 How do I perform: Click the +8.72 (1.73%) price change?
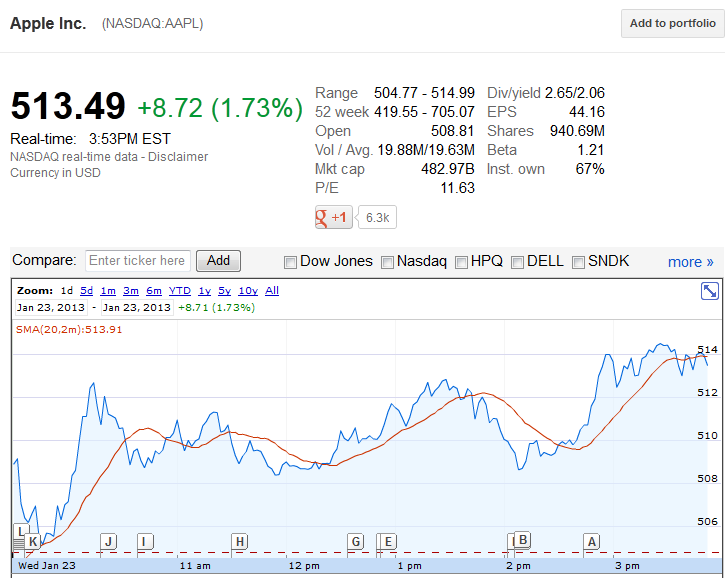tap(220, 108)
